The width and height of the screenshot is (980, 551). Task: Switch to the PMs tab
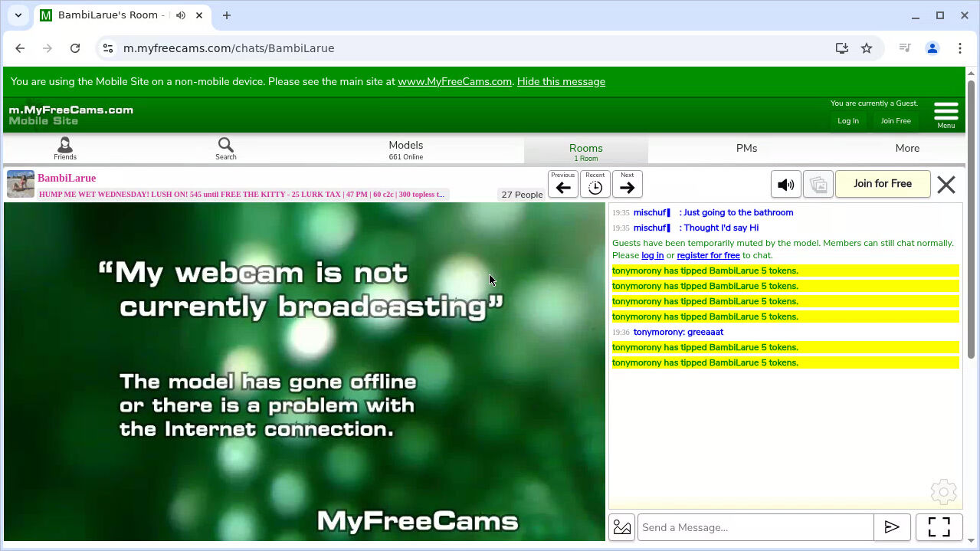coord(746,149)
